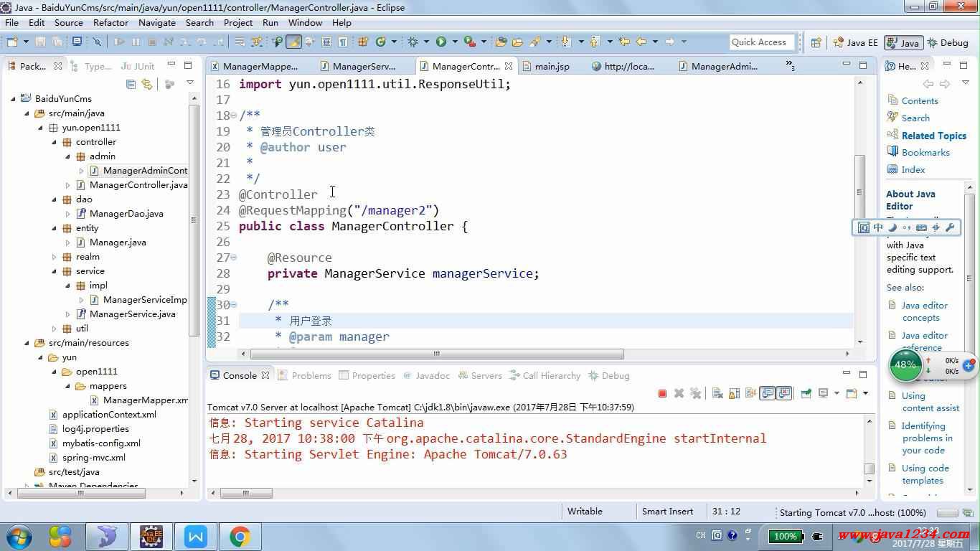Open the Bookmarks link in Help
The height and width of the screenshot is (551, 980).
pos(925,153)
